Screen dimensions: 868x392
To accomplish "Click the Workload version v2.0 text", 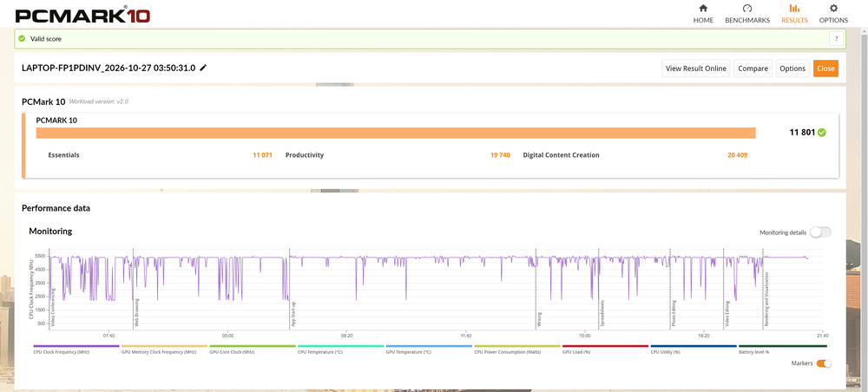I will point(99,101).
